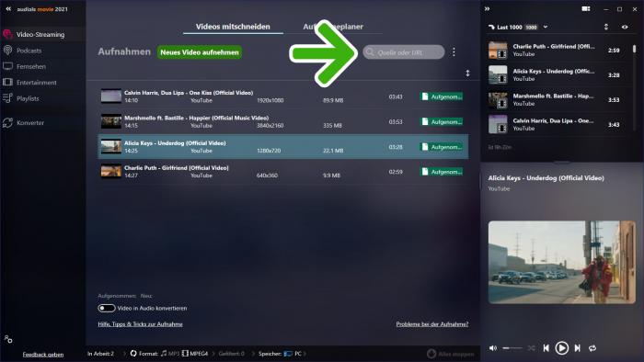Viewport: 644px width, 362px height.
Task: Switch to Videos mitschneiden tab
Action: click(233, 27)
